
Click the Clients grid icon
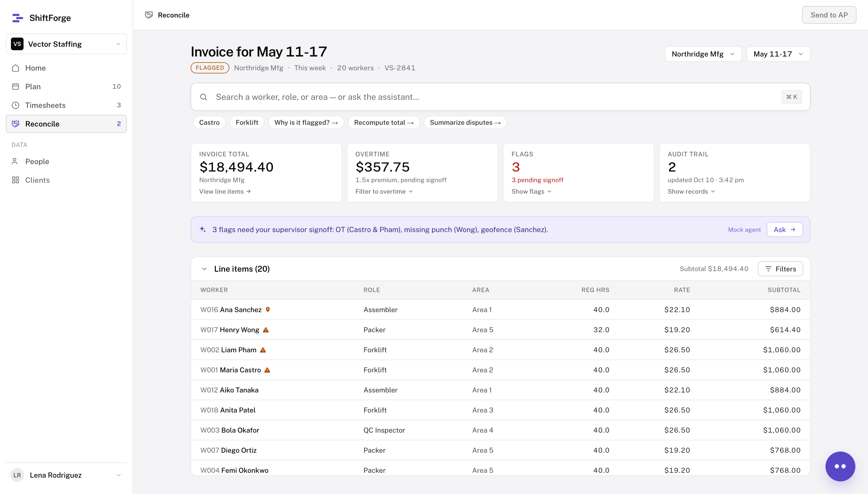[x=15, y=180]
